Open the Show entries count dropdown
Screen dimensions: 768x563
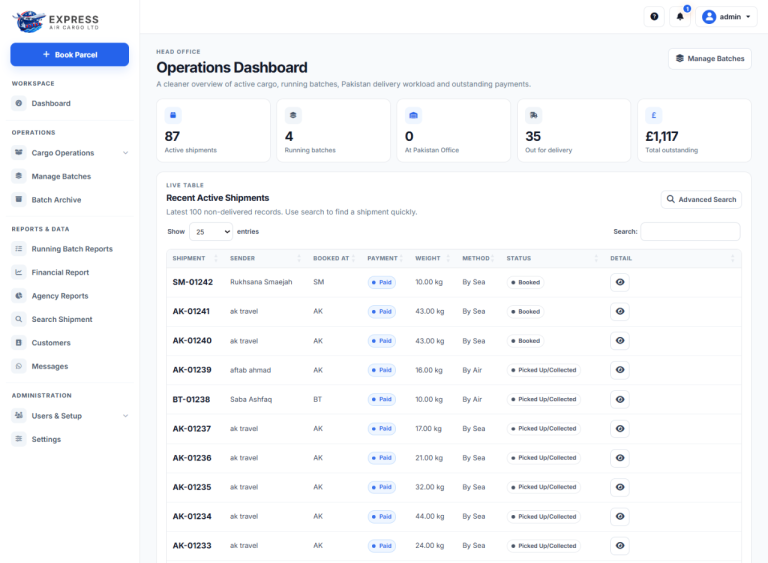click(x=211, y=232)
